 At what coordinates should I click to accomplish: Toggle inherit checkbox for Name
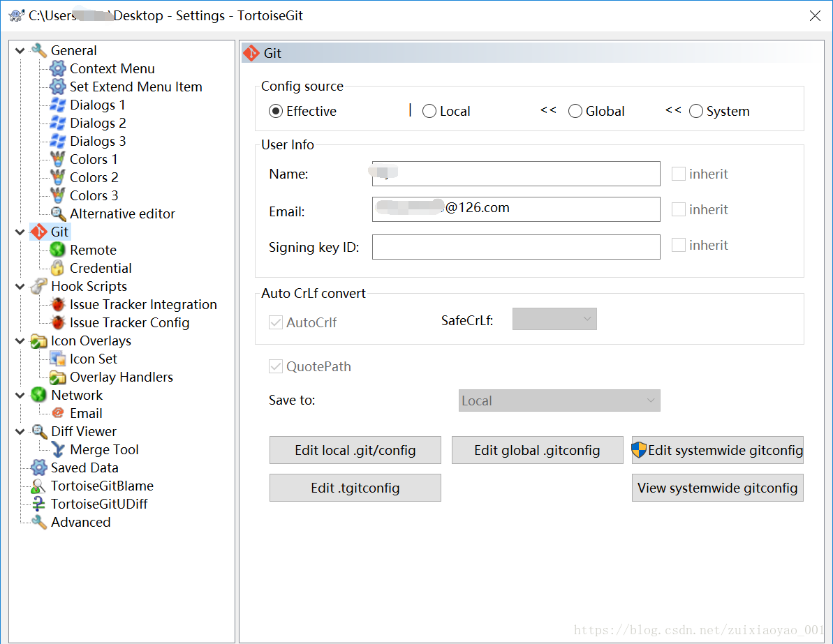point(679,174)
